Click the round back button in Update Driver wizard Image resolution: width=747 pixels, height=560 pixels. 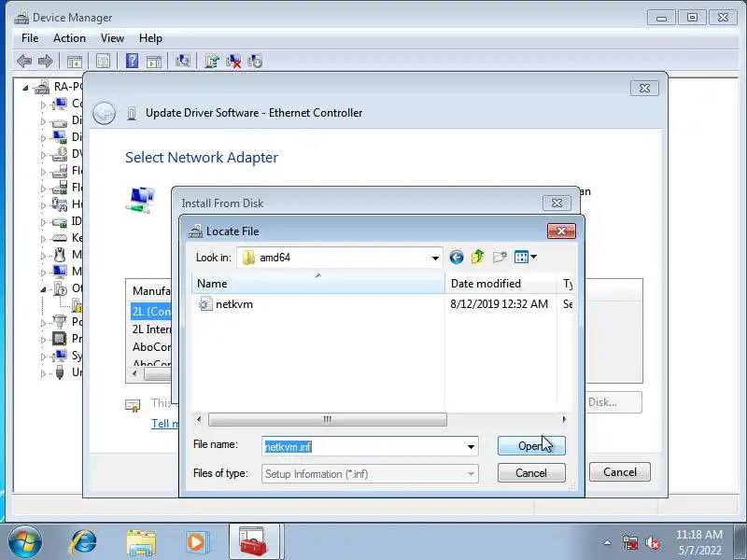[x=104, y=113]
